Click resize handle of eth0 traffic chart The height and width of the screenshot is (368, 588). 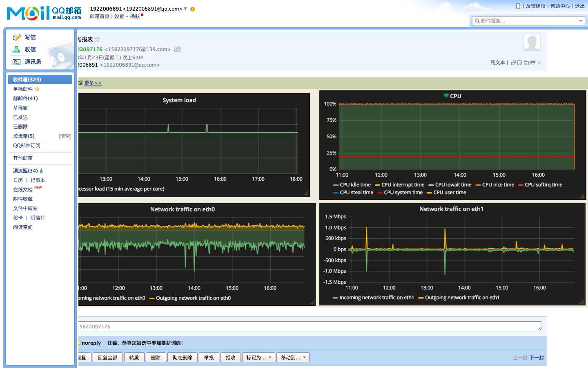313,302
